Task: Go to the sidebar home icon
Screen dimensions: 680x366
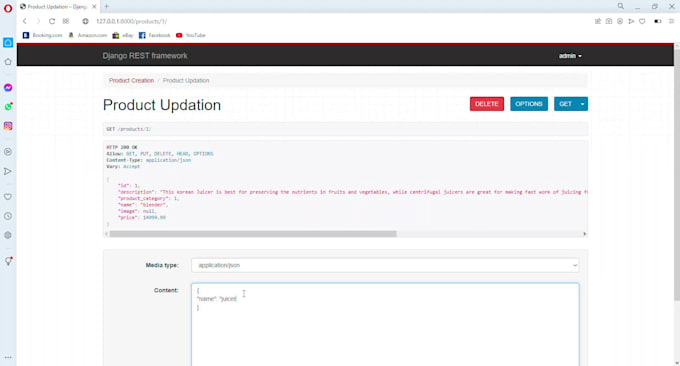Action: (x=8, y=62)
